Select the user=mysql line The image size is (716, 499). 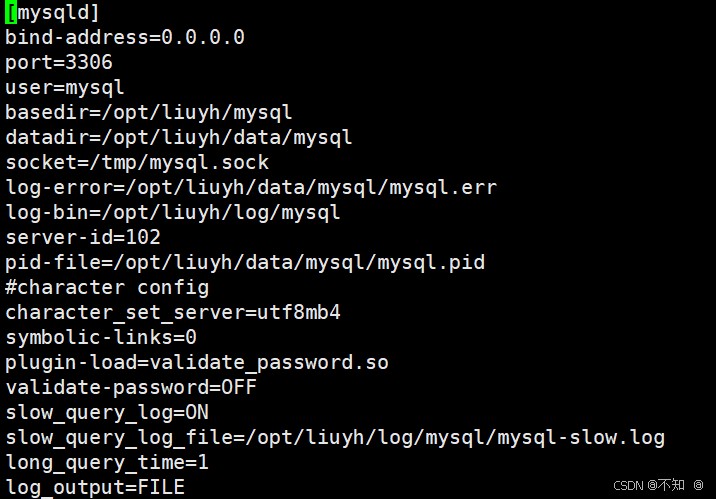pyautogui.click(x=64, y=88)
